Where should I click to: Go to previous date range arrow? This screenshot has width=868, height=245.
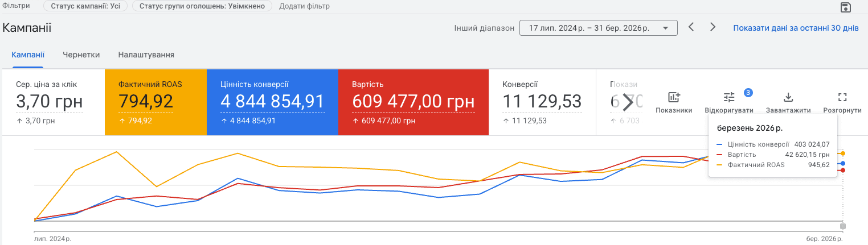691,27
